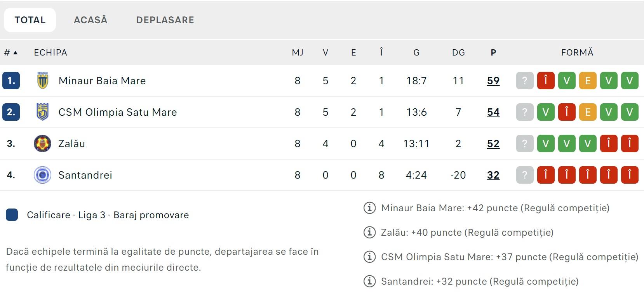Sort standings by the P points header

(x=493, y=53)
